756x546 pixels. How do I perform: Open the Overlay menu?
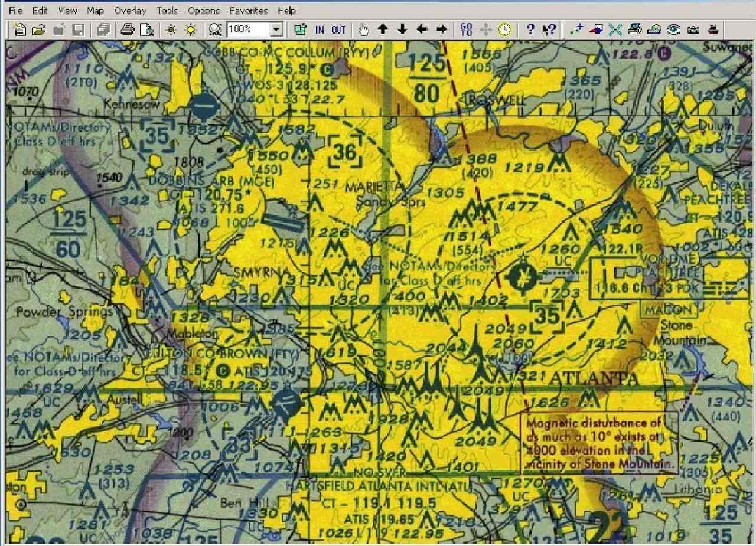130,11
